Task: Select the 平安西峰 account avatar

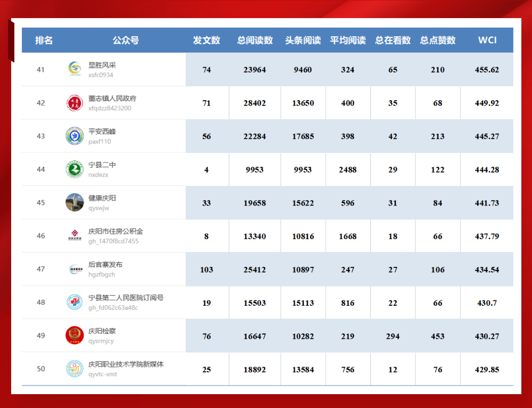Action: (x=74, y=136)
